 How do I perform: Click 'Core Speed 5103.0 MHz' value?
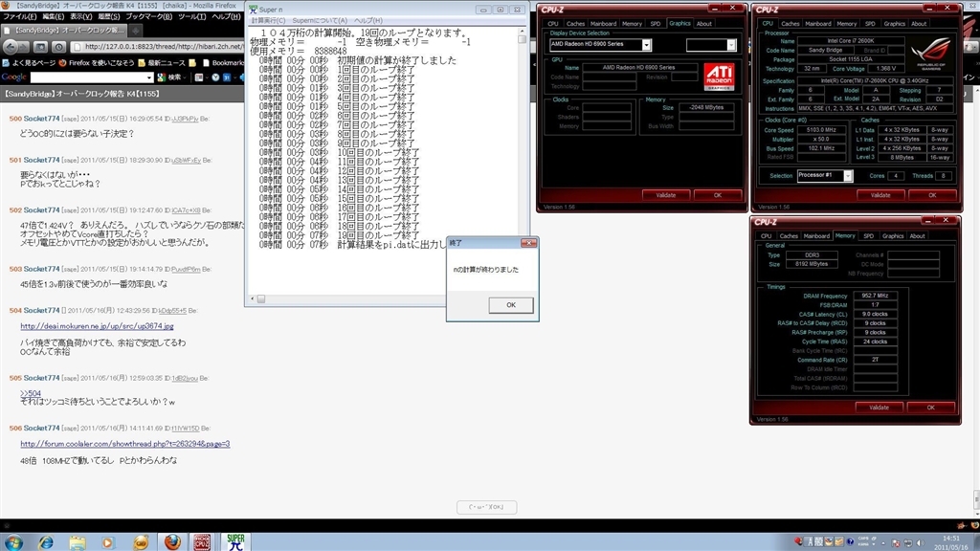pos(820,130)
